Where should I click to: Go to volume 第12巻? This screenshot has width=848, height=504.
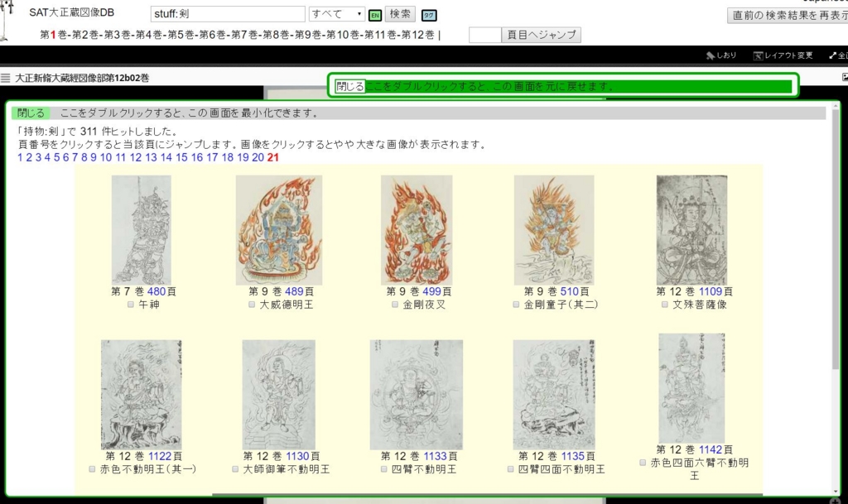(417, 35)
